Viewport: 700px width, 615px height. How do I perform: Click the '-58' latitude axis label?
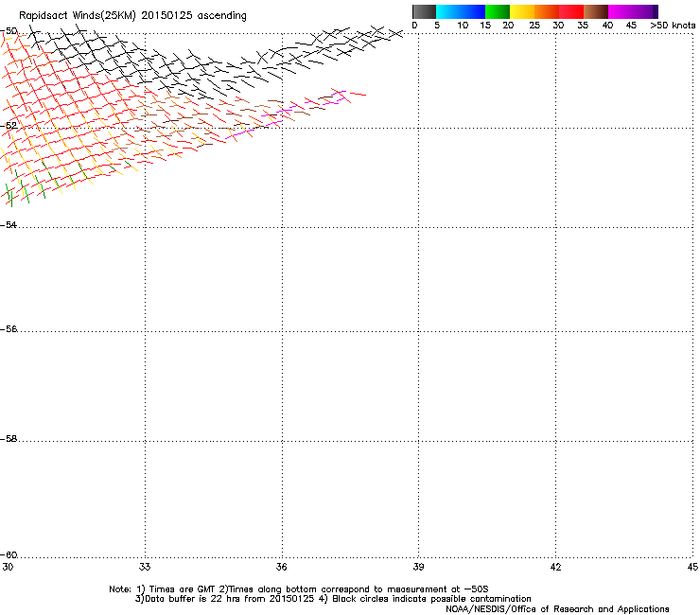(x=9, y=439)
